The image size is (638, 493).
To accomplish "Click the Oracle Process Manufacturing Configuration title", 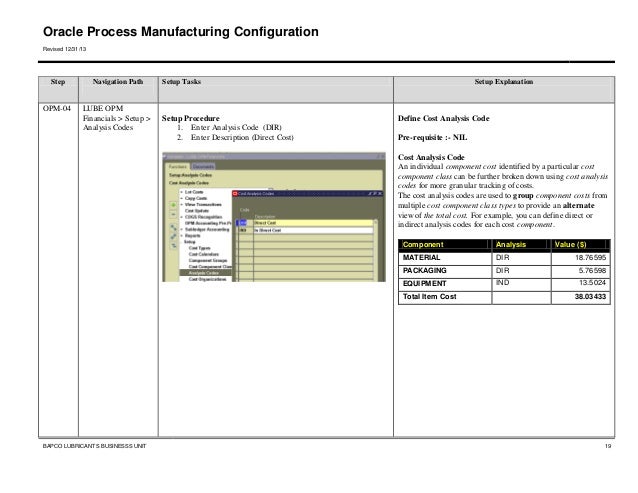I will click(x=181, y=32).
